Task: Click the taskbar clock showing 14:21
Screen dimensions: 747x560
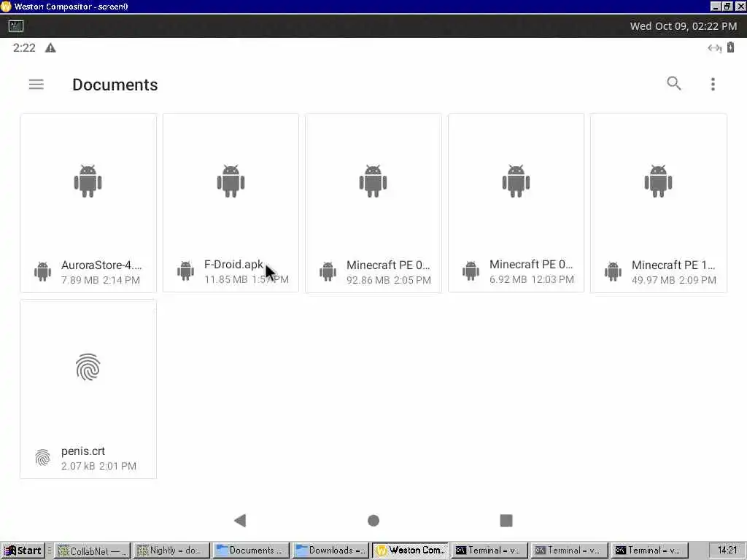Action: tap(727, 551)
